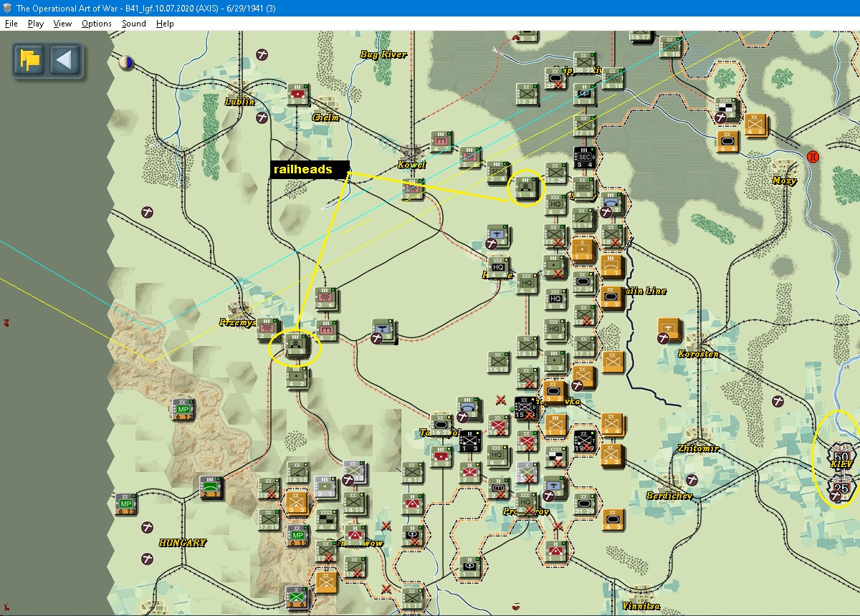Image resolution: width=860 pixels, height=616 pixels.
Task: Click the Zhitomir city label
Action: (698, 448)
